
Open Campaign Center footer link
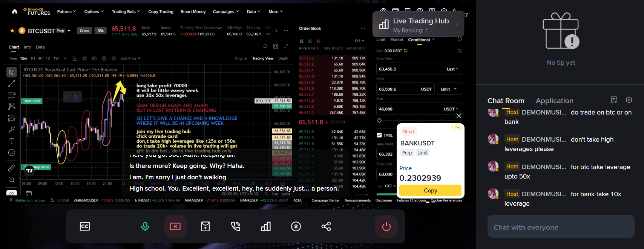click(325, 200)
